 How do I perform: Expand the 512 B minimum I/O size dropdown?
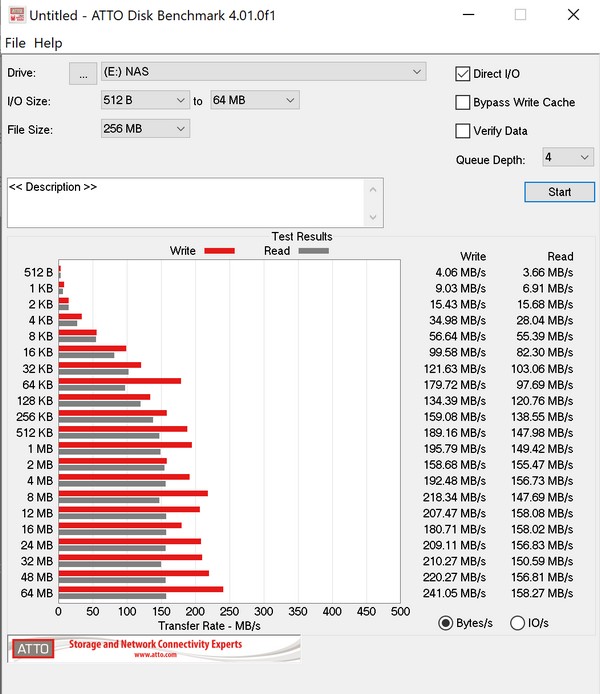pos(145,100)
